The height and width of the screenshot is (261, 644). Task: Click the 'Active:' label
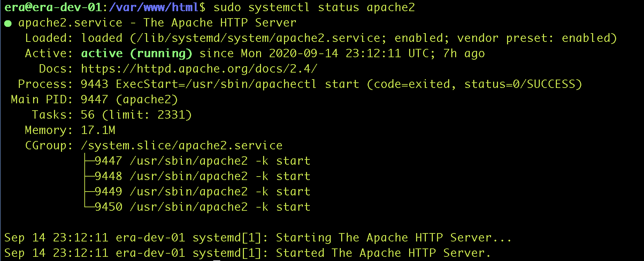click(49, 53)
